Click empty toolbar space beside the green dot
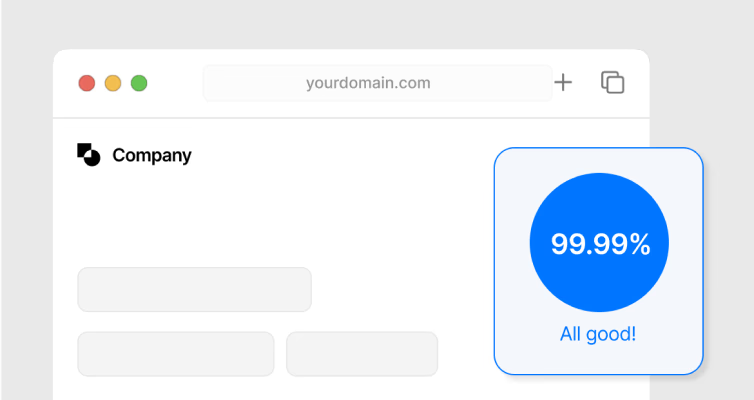The image size is (754, 400). click(176, 83)
